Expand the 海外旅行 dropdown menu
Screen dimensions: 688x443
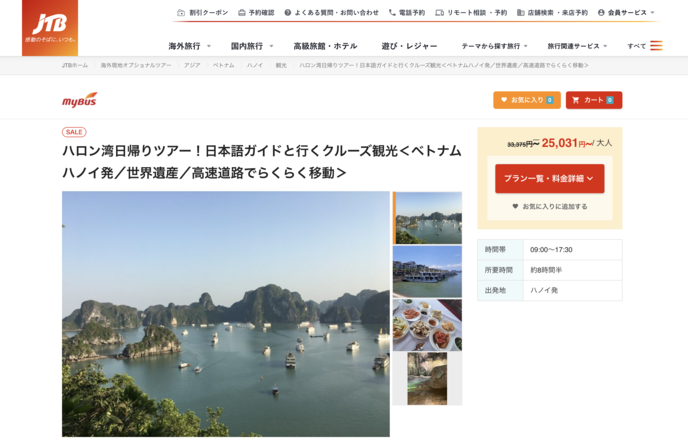coord(190,46)
